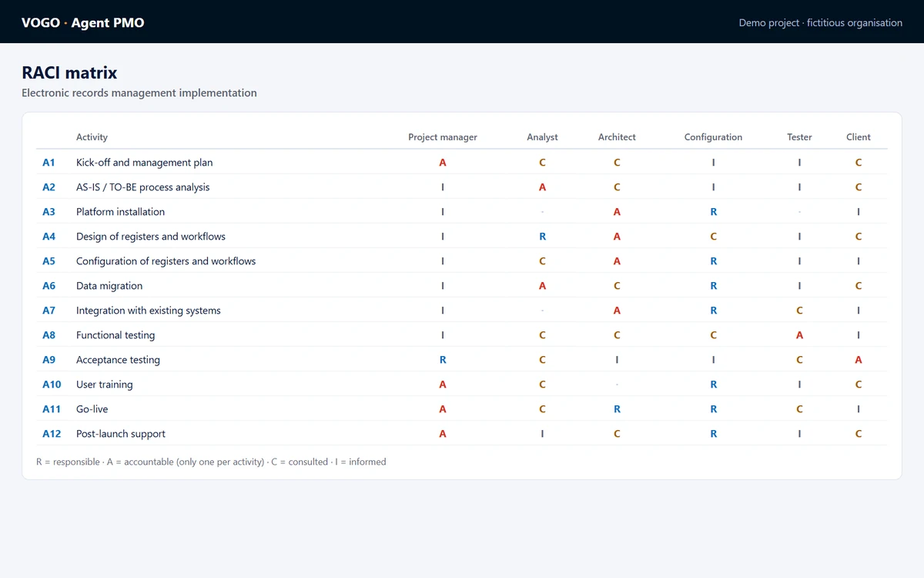Click the Client 'C' in Post-launch support row
The width and height of the screenshot is (924, 578).
click(859, 434)
